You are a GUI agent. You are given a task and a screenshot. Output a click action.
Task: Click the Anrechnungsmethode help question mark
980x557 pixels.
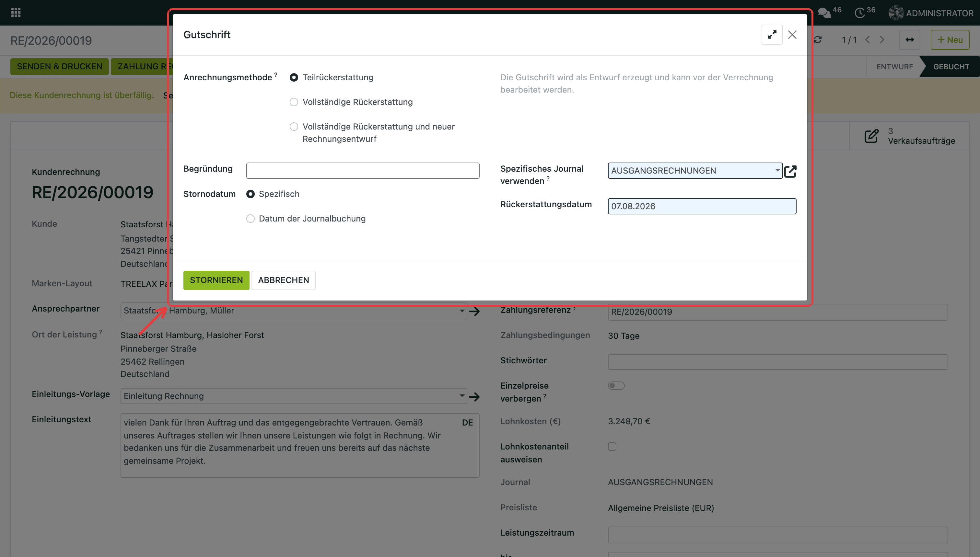pyautogui.click(x=275, y=74)
